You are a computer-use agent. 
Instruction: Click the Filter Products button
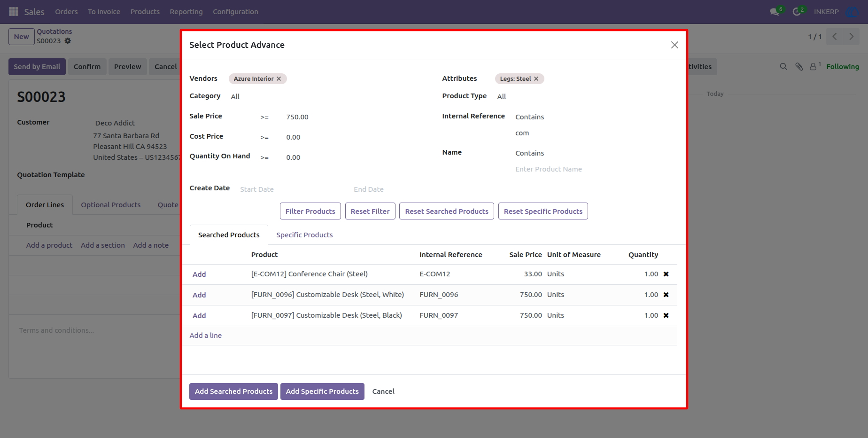(x=310, y=211)
